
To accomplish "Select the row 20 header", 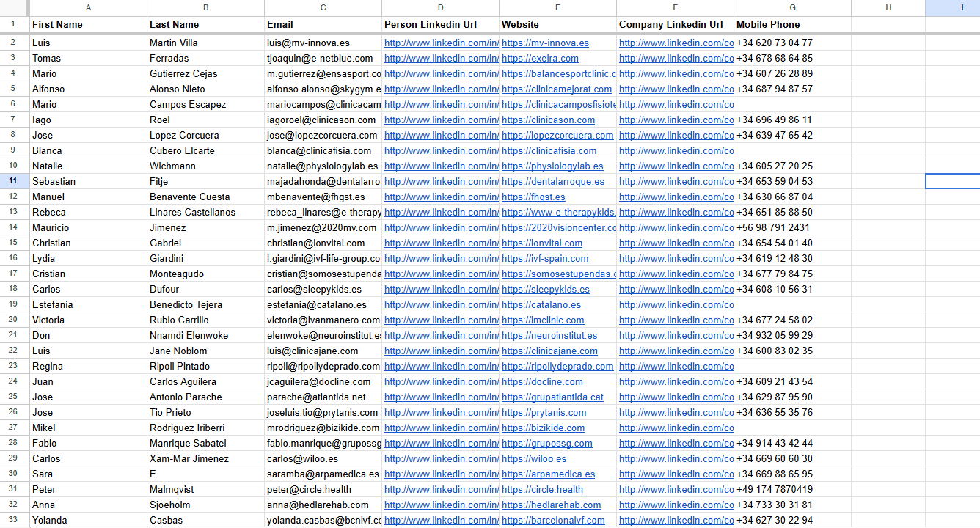I will (x=14, y=320).
